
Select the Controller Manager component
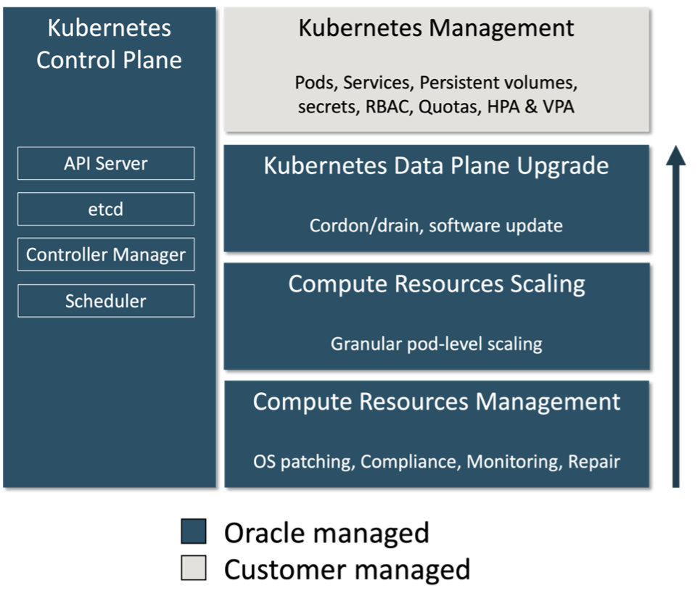click(x=105, y=254)
